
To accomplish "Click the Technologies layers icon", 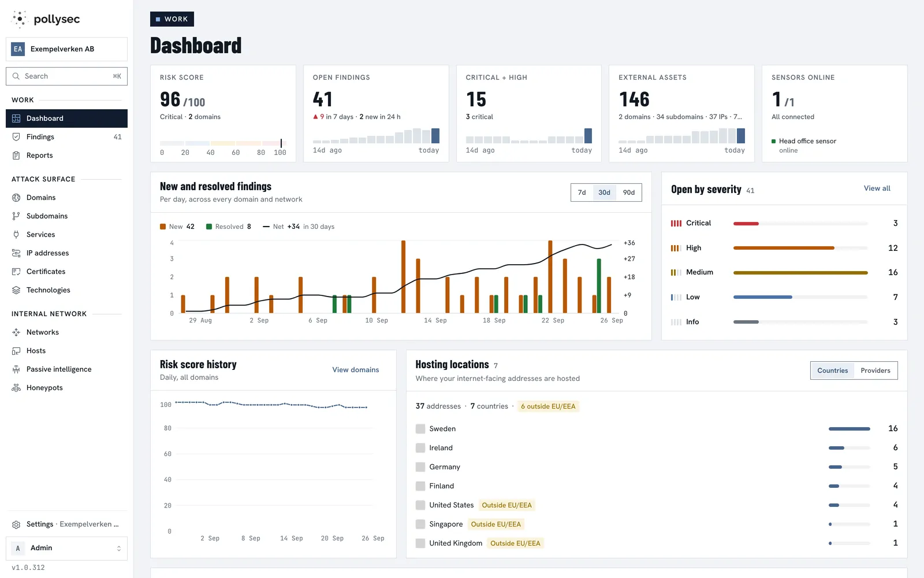I will coord(16,290).
